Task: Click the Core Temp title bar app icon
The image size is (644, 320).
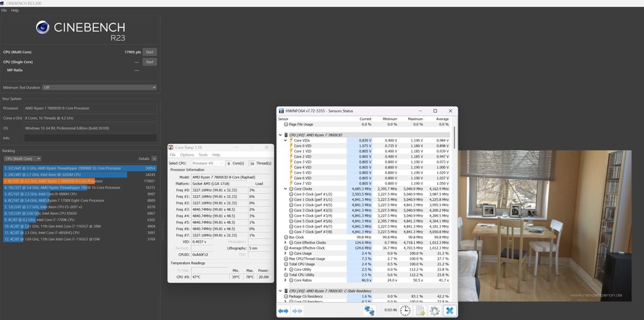Action: tap(171, 148)
